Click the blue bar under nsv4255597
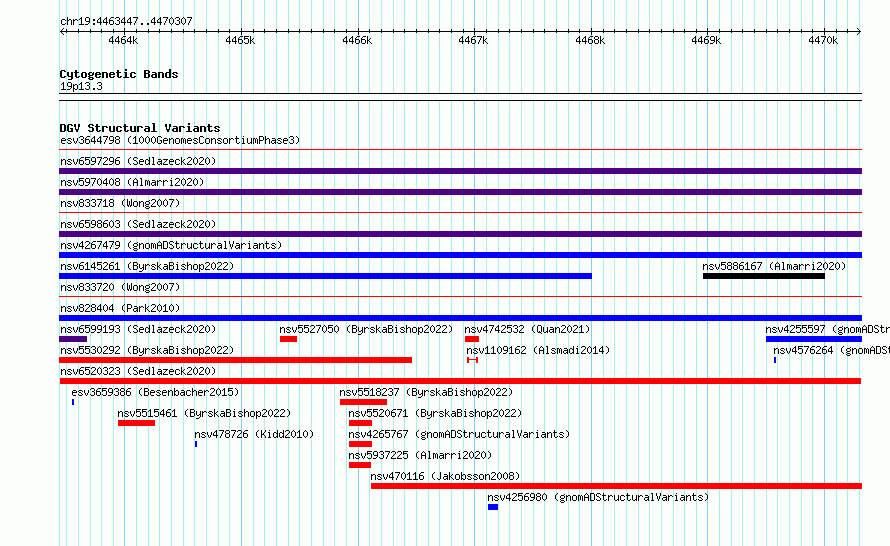The image size is (890, 546). click(814, 339)
